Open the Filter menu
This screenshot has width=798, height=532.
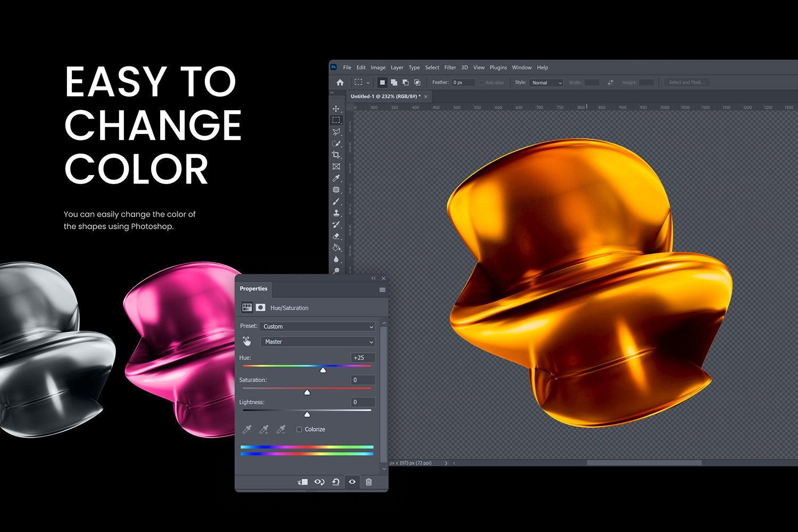point(450,67)
